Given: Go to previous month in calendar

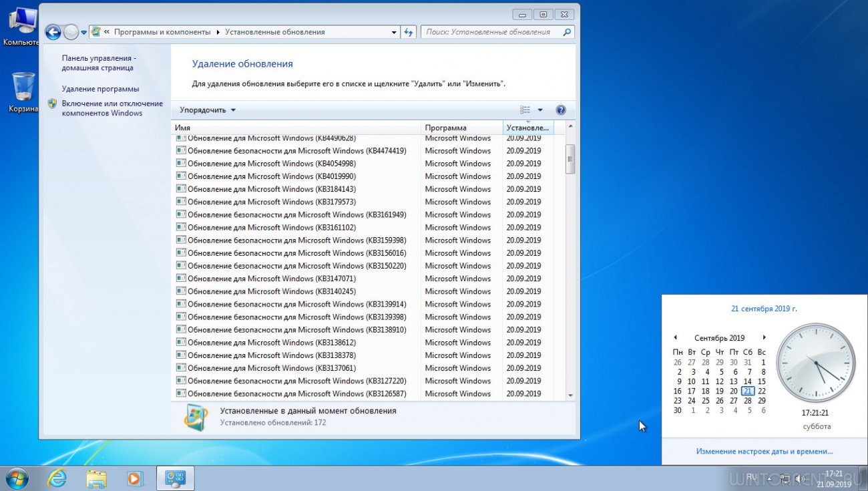Looking at the screenshot, I should click(x=675, y=338).
